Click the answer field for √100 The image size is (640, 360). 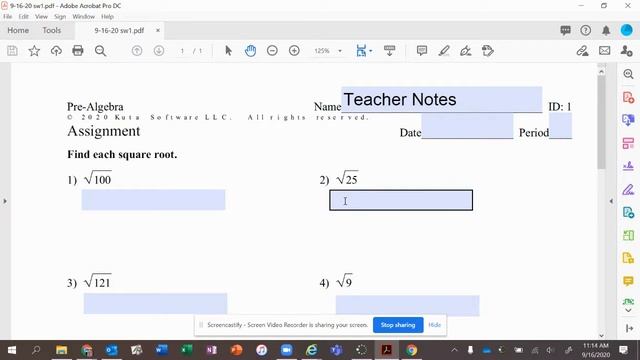click(x=153, y=200)
